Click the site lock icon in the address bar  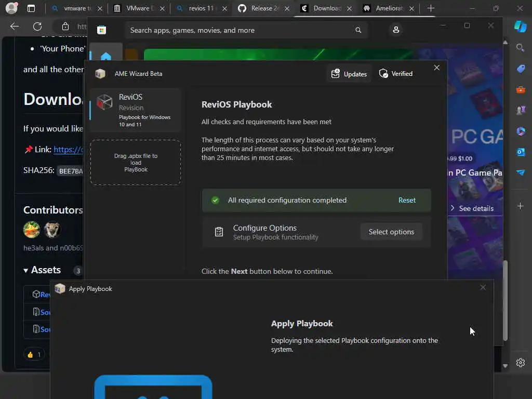click(x=65, y=26)
